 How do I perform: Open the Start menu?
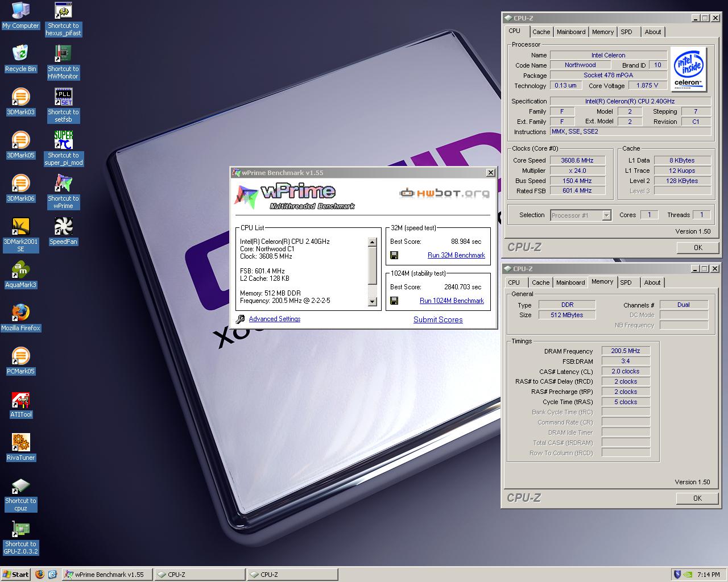pyautogui.click(x=15, y=575)
